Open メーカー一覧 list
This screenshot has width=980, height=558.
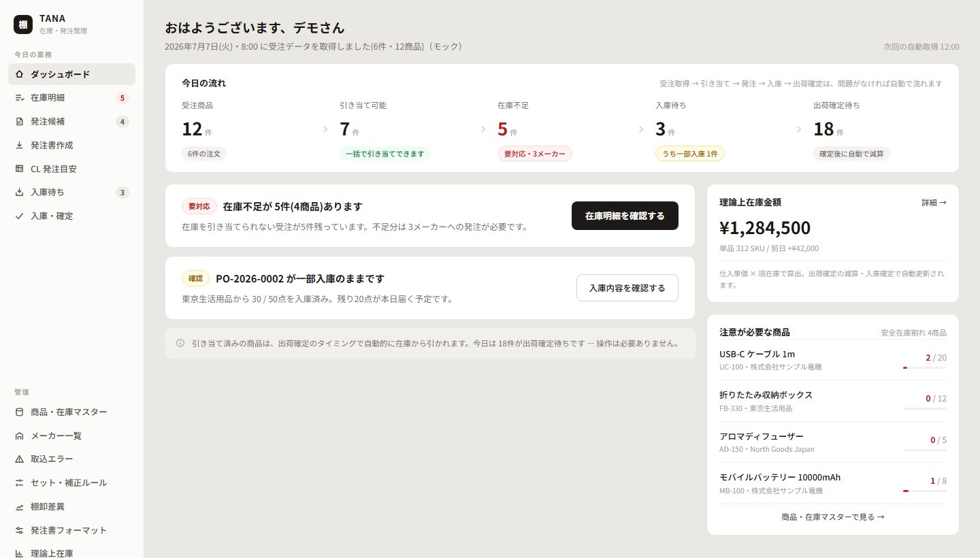71,436
